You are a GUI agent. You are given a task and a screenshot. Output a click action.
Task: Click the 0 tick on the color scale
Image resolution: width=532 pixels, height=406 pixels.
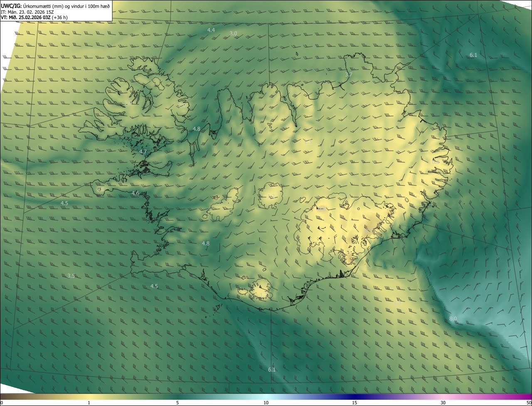(1, 403)
